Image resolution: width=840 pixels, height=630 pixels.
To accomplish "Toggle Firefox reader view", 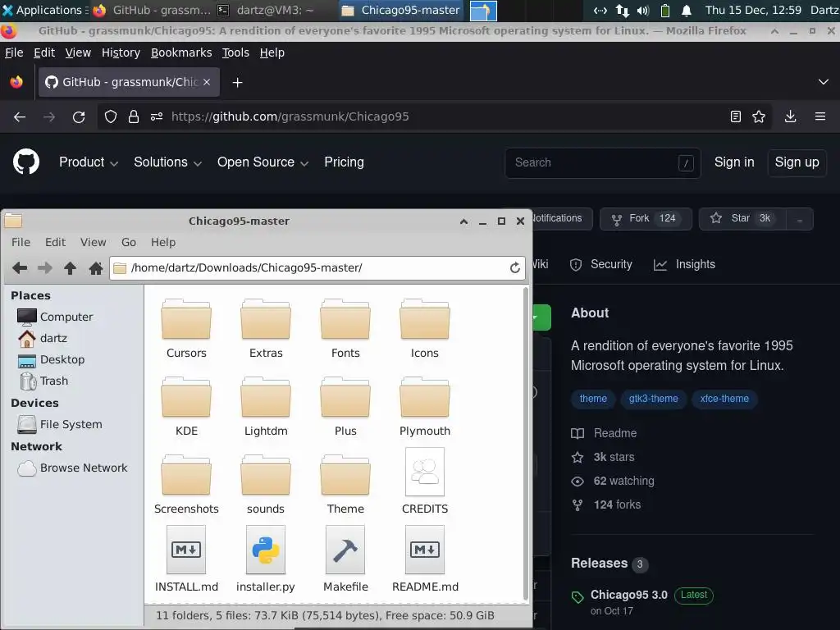I will (736, 116).
